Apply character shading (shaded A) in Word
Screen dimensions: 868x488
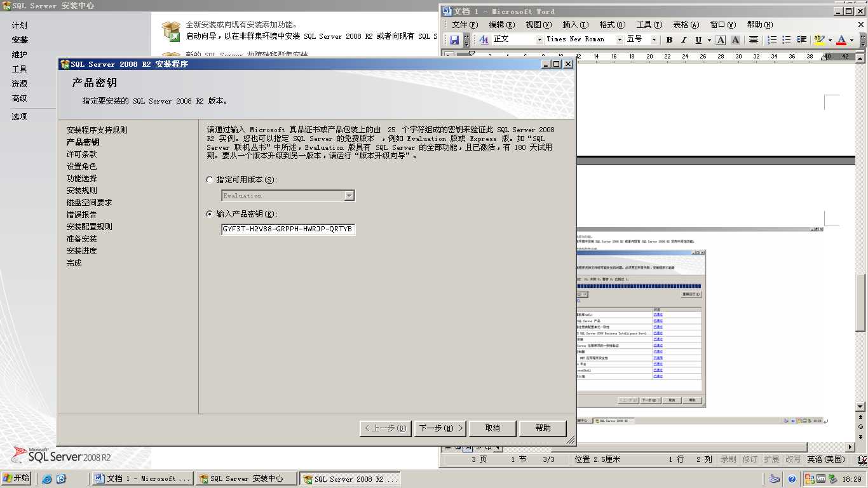coord(735,39)
